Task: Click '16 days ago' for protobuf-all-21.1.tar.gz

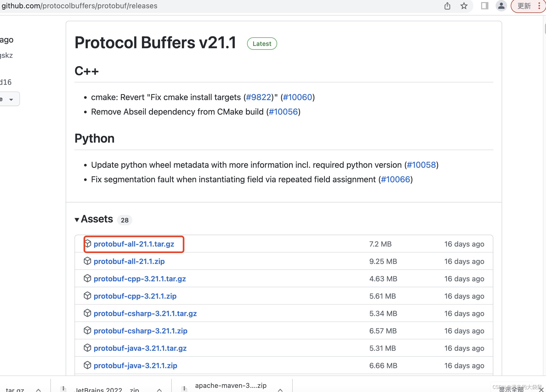Action: [x=464, y=244]
